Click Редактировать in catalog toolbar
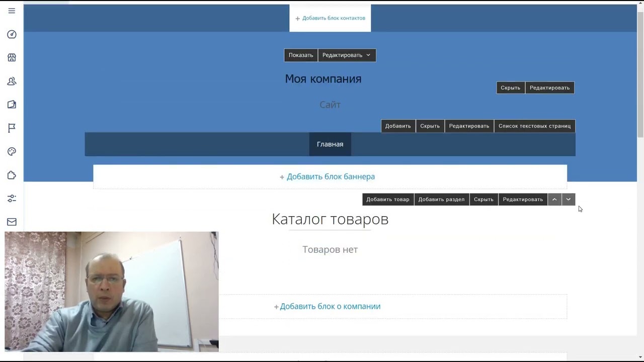The height and width of the screenshot is (362, 644). (523, 200)
